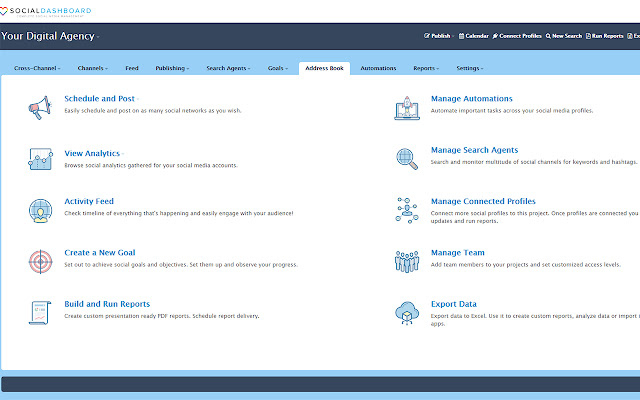Open the Schedule and Post link
The height and width of the screenshot is (400, 640).
99,99
